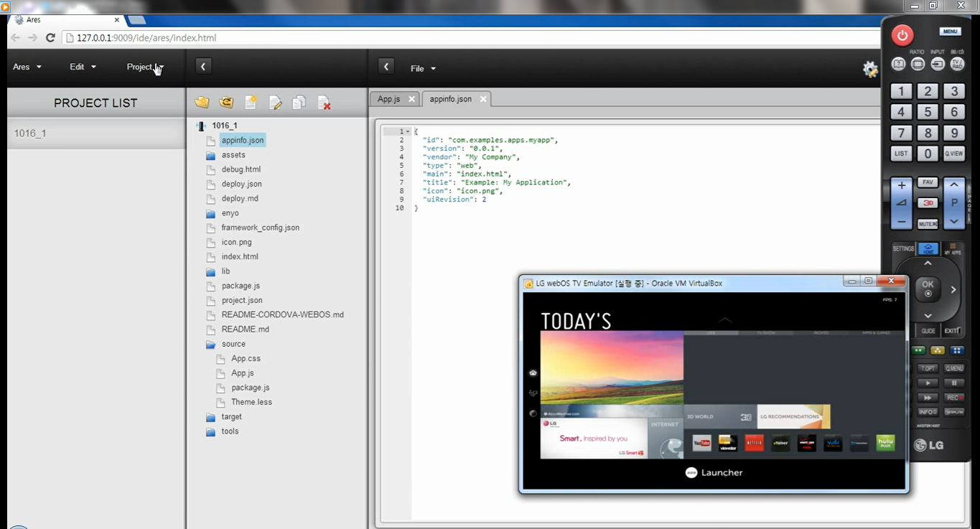The height and width of the screenshot is (529, 980).
Task: Click the SETTINGS button on the remote
Action: [x=903, y=249]
